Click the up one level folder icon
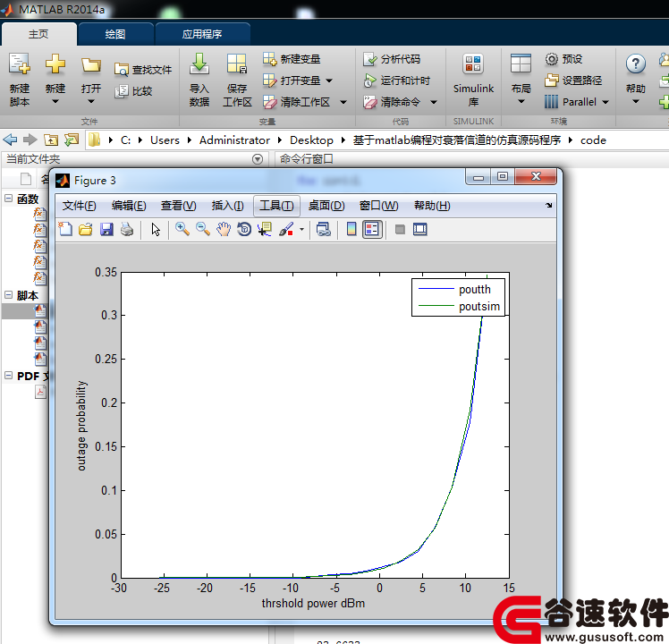669x644 pixels. click(51, 140)
